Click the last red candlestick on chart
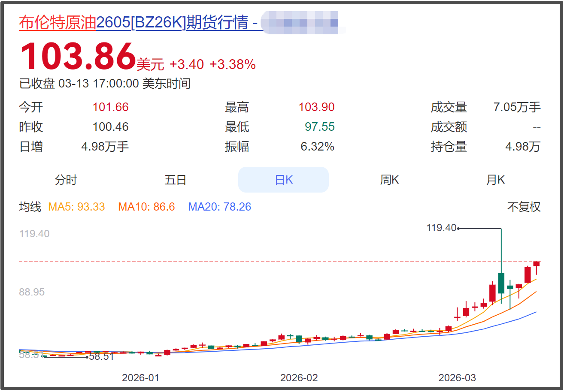The height and width of the screenshot is (392, 564). click(x=536, y=264)
